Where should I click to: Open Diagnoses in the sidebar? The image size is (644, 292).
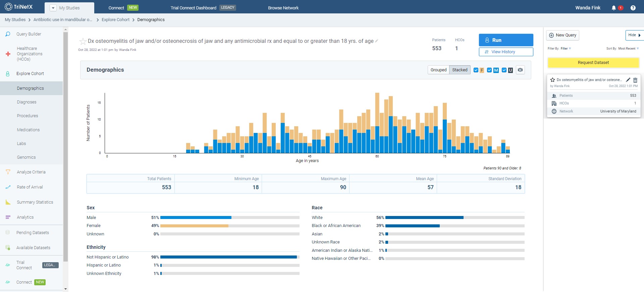click(x=27, y=102)
